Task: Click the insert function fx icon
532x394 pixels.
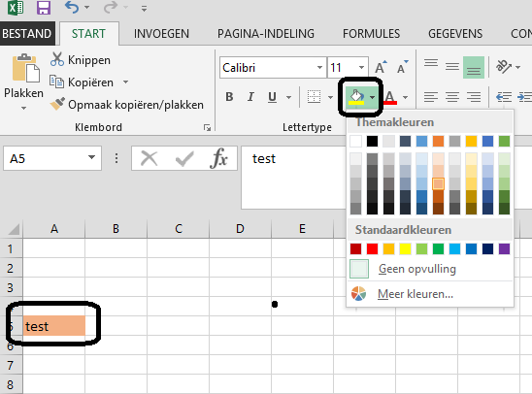Action: click(218, 158)
